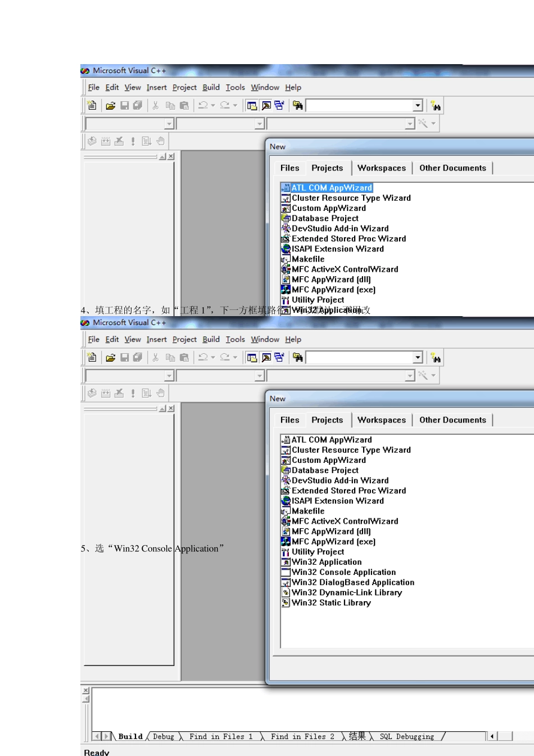The height and width of the screenshot is (756, 534).
Task: Toggle Output pane icon in upper window
Action: coord(266,105)
